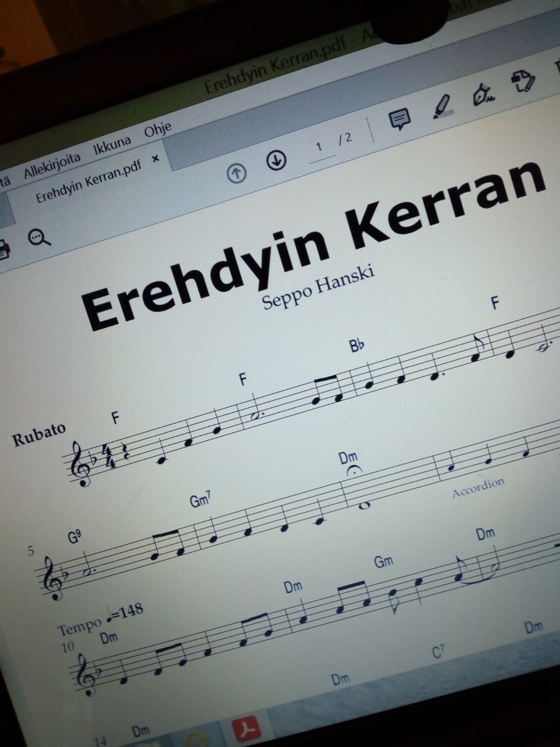Click the Tempo =148 marking
The height and width of the screenshot is (747, 560).
tap(100, 619)
